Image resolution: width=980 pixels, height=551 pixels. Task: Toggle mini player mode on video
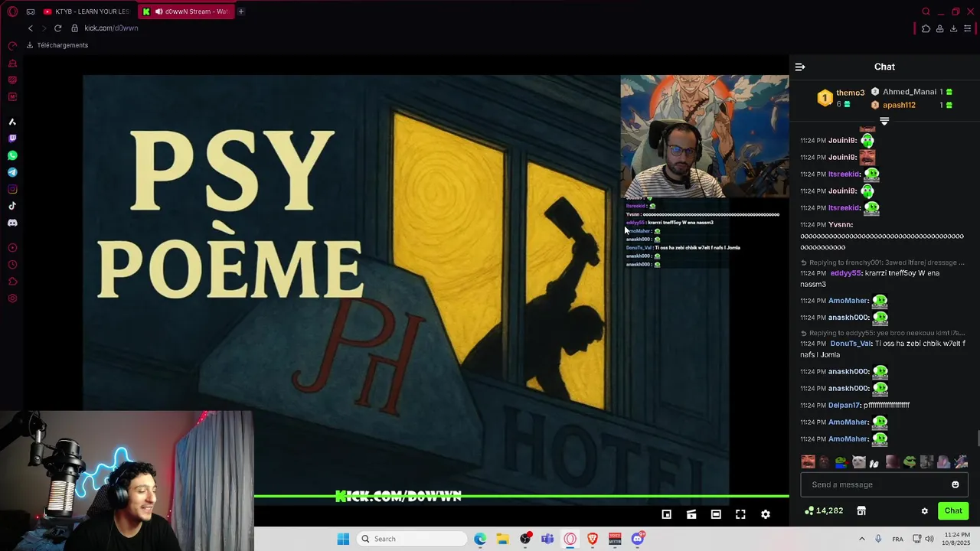[x=667, y=514]
